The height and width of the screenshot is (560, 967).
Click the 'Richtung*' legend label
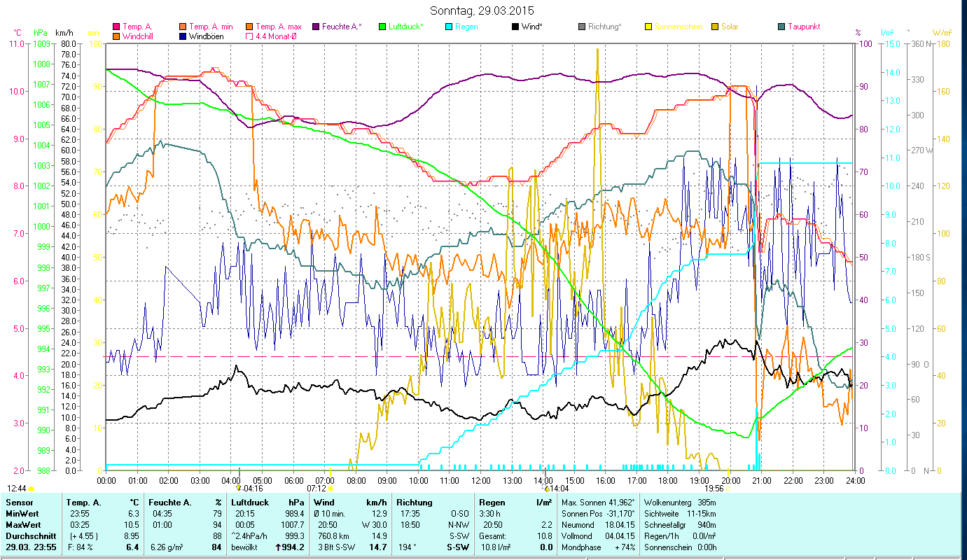(x=605, y=27)
